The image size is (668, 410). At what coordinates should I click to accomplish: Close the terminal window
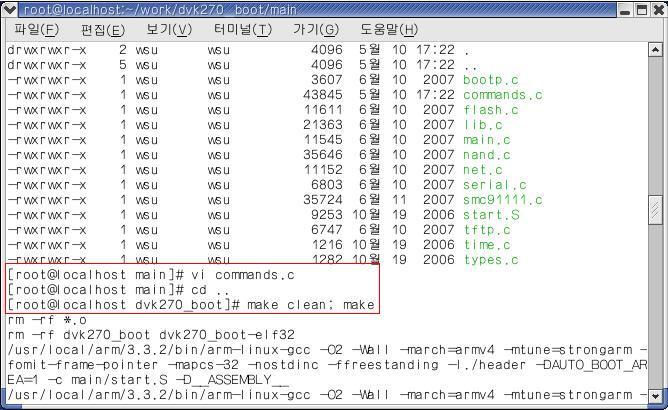(x=658, y=9)
